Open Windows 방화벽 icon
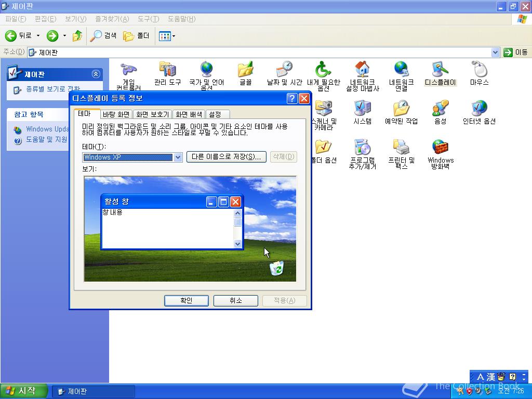This screenshot has height=399, width=532. click(441, 154)
